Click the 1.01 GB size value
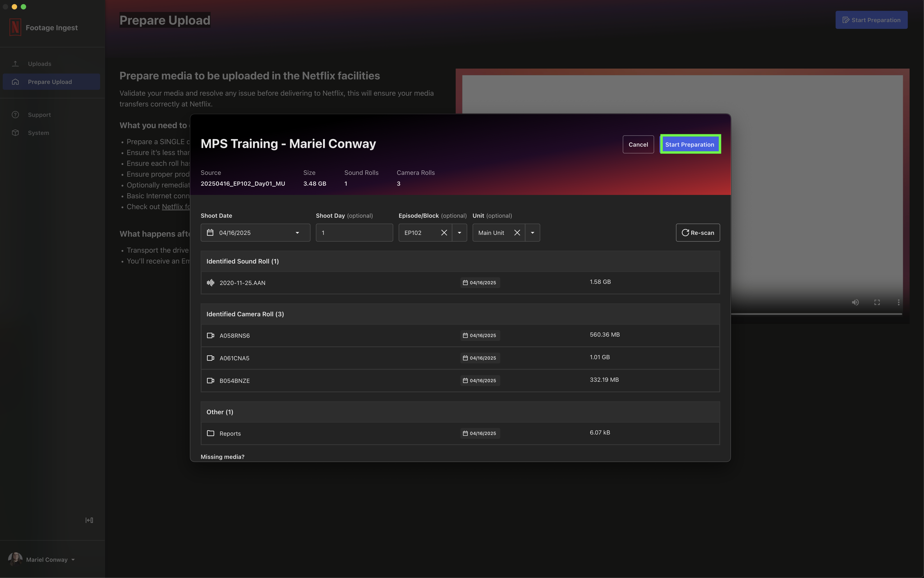The width and height of the screenshot is (924, 578). [x=600, y=357]
